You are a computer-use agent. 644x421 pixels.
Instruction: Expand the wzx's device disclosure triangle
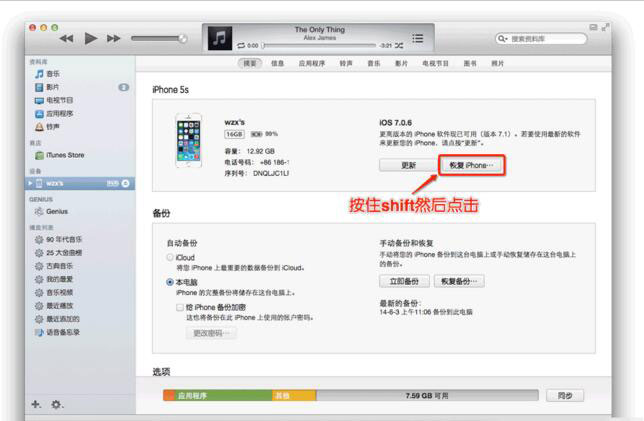[30, 183]
